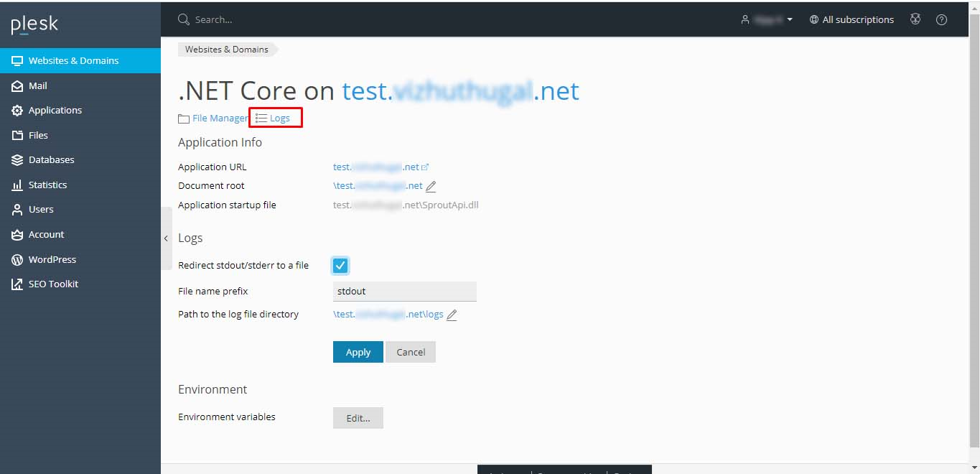980x474 pixels.
Task: Click the Apply button
Action: (358, 352)
